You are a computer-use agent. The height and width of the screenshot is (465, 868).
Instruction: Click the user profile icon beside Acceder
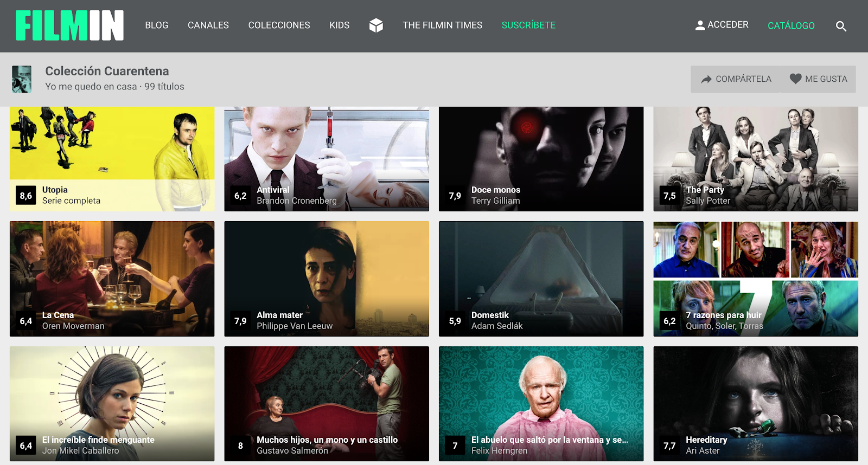[x=700, y=25]
